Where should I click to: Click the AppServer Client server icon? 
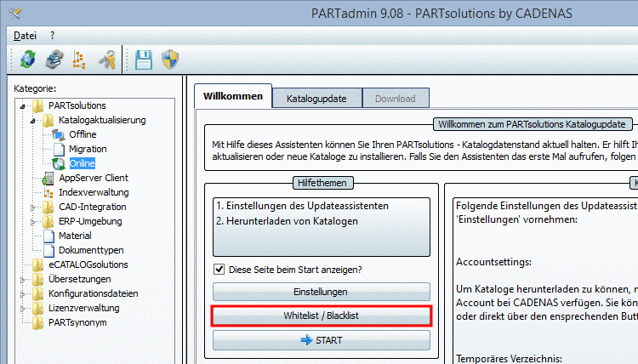[x=48, y=178]
